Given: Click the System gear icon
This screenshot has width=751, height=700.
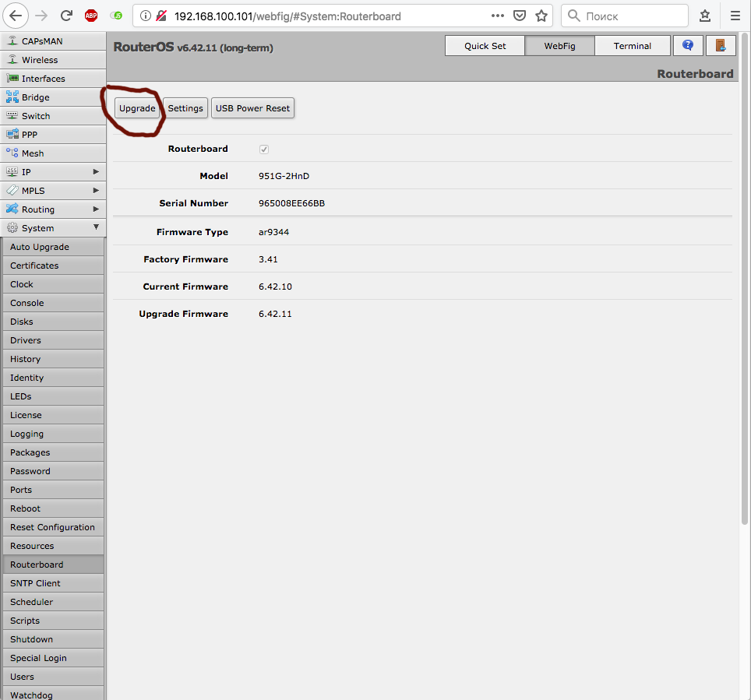Looking at the screenshot, I should point(12,228).
